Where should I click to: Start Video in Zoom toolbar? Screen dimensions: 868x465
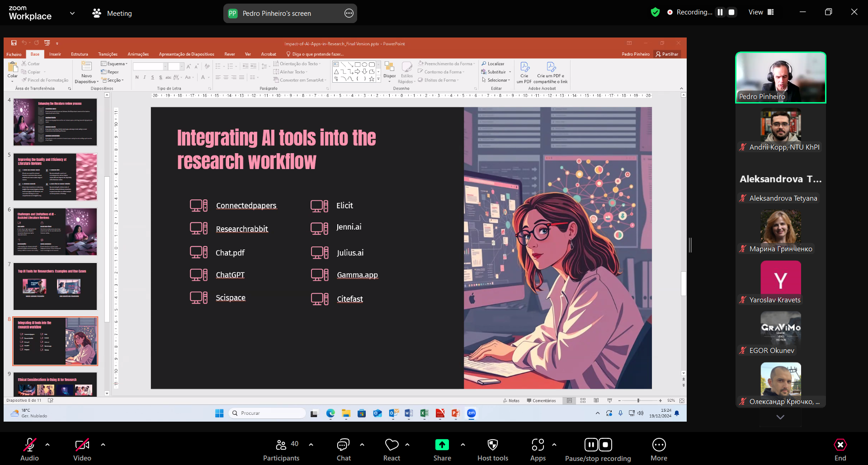tap(82, 450)
